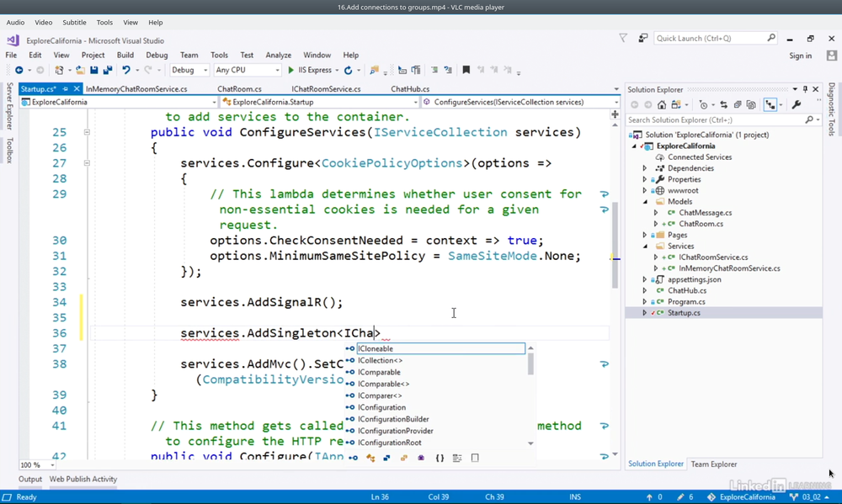Toggle the namespace filter in IntelliSense filter bar
Image resolution: width=842 pixels, height=504 pixels.
(x=440, y=459)
